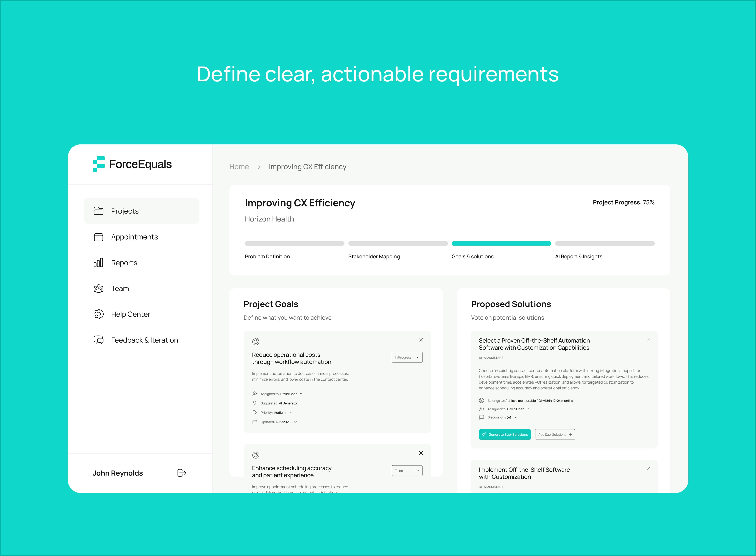Expand the Discussions (4) list
The image size is (756, 556).
click(516, 417)
